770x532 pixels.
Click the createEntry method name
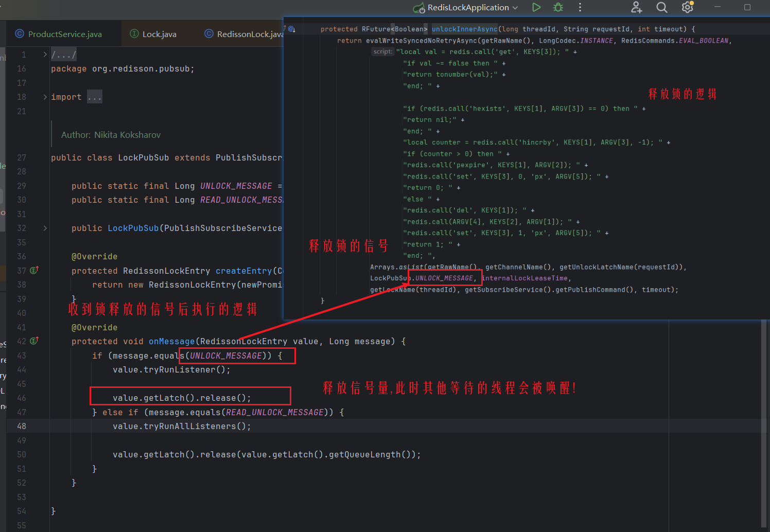point(243,271)
